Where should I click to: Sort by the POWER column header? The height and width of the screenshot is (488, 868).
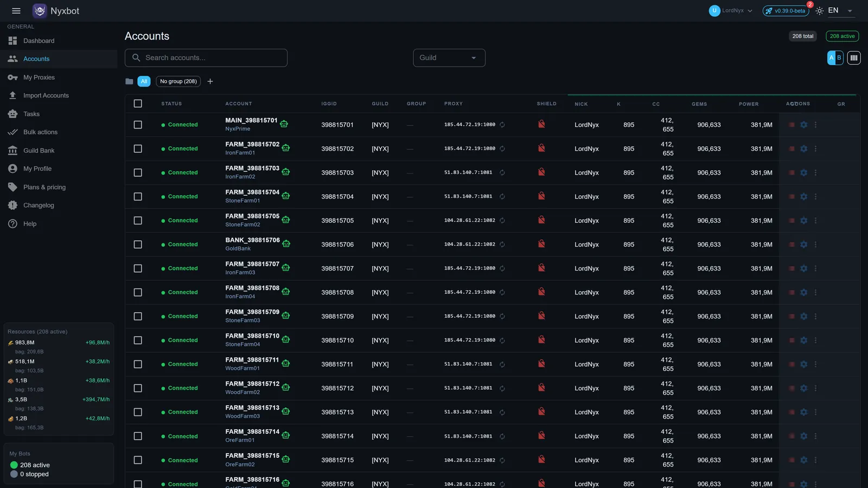749,104
